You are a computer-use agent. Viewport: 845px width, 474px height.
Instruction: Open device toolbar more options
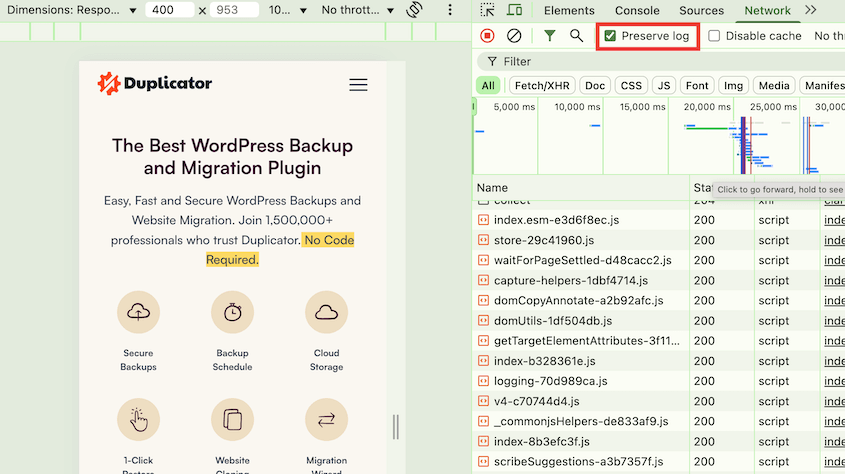[450, 10]
